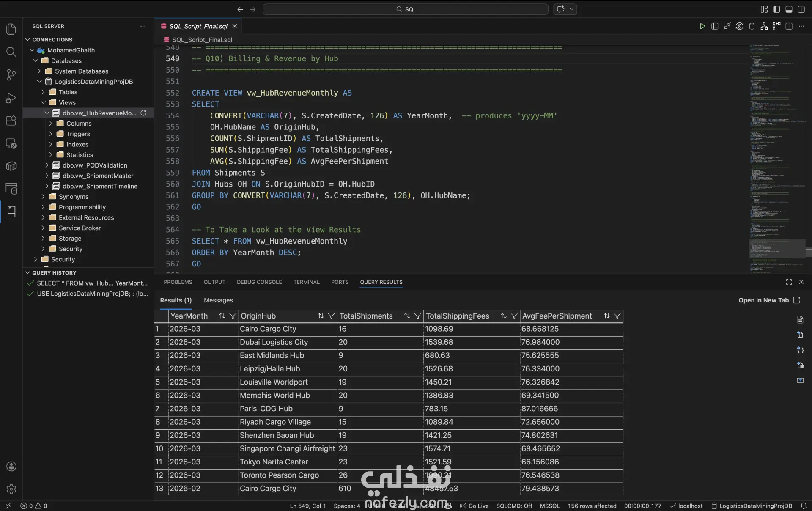
Task: Click the document icon in results side toolbar
Action: tap(800, 319)
